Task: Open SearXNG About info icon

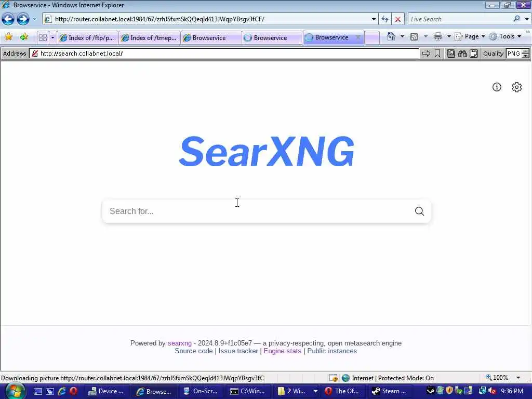Action: coord(497,87)
